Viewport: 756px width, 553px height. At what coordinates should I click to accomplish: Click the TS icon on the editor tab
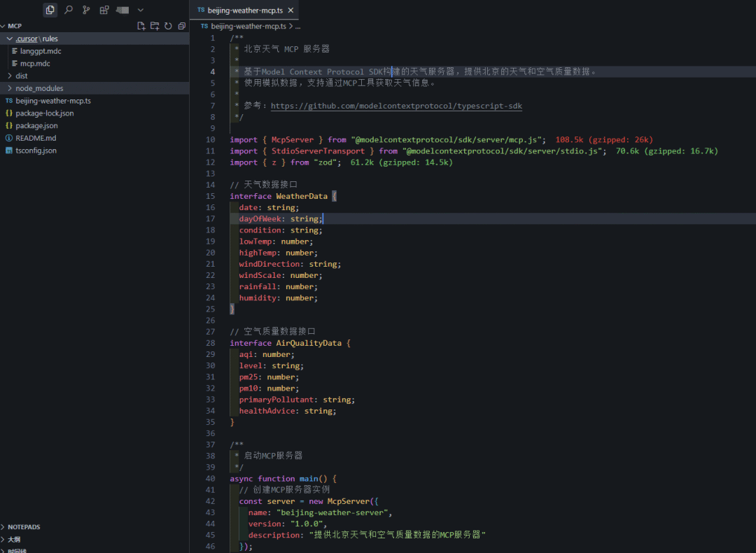(x=201, y=10)
